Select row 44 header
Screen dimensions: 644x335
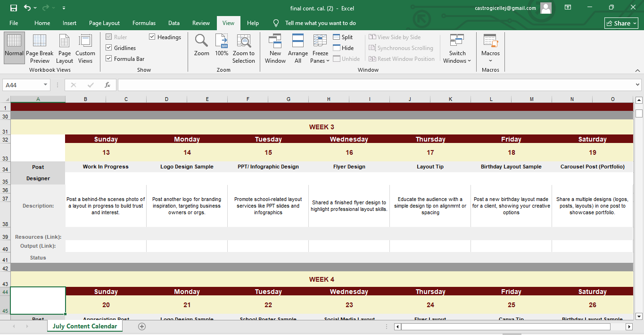point(5,292)
